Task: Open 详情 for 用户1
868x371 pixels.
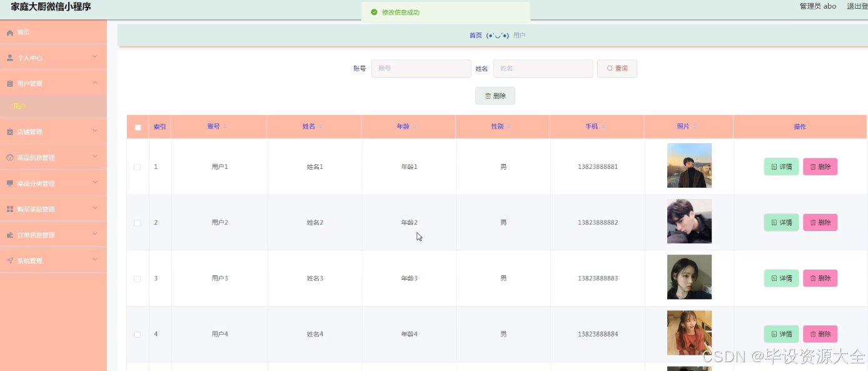Action: tap(781, 166)
